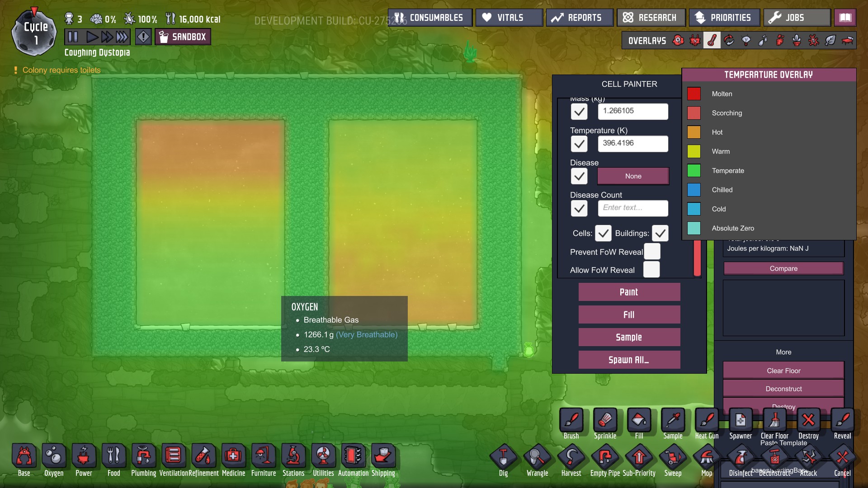This screenshot has width=868, height=488.
Task: Pause the game with pause button
Action: pyautogui.click(x=73, y=37)
